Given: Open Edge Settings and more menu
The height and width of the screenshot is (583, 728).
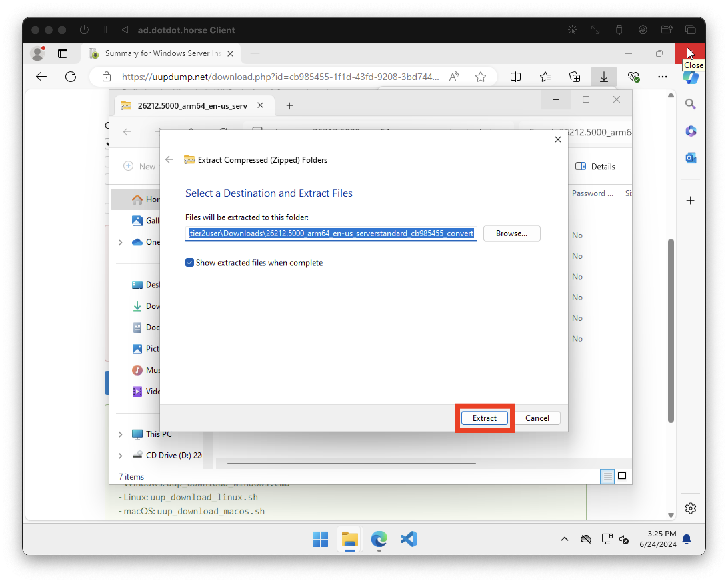Looking at the screenshot, I should point(662,77).
